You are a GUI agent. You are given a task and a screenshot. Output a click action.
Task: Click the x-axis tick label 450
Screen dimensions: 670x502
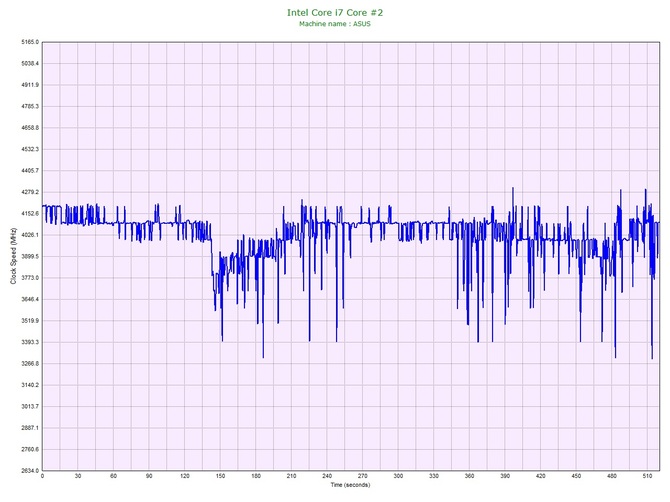click(576, 476)
